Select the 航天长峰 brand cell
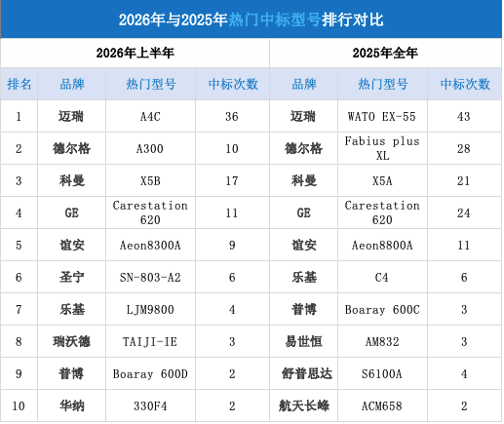Image resolution: width=504 pixels, height=424 pixels. [304, 405]
